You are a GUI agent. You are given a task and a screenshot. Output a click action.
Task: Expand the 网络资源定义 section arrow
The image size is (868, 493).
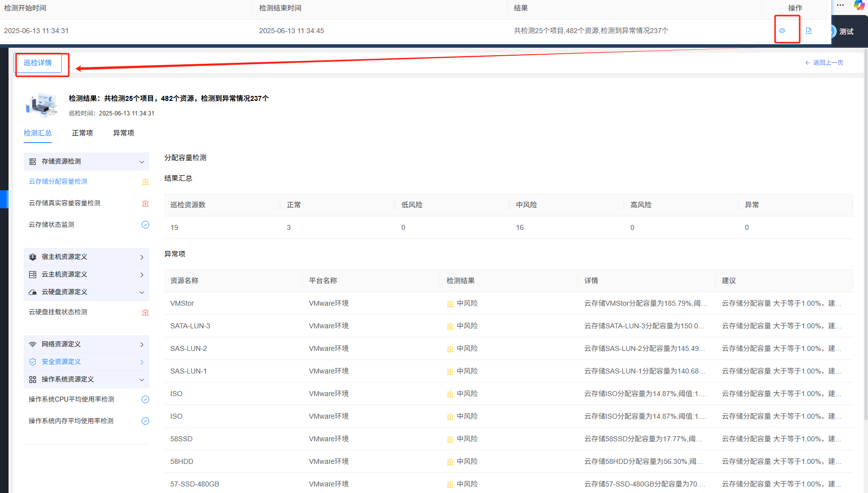[x=142, y=344]
